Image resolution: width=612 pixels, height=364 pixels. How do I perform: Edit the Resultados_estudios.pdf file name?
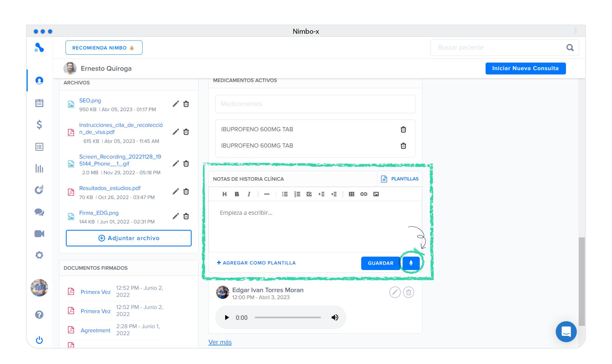coord(175,191)
